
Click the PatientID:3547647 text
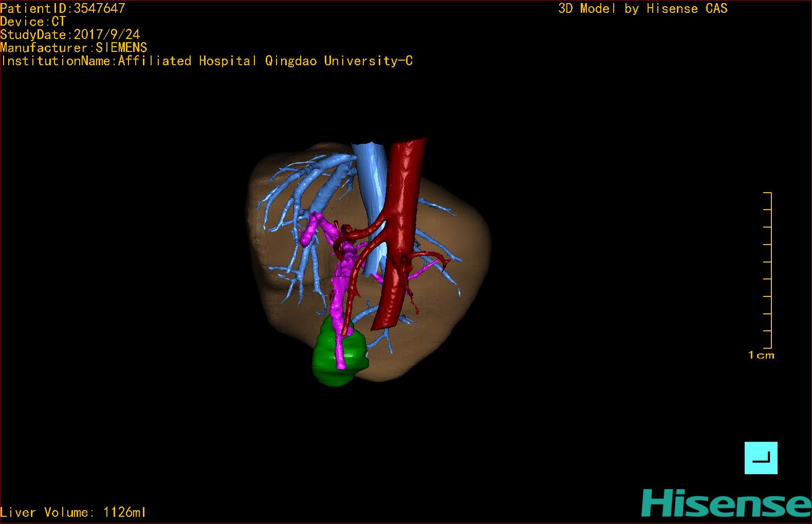63,8
